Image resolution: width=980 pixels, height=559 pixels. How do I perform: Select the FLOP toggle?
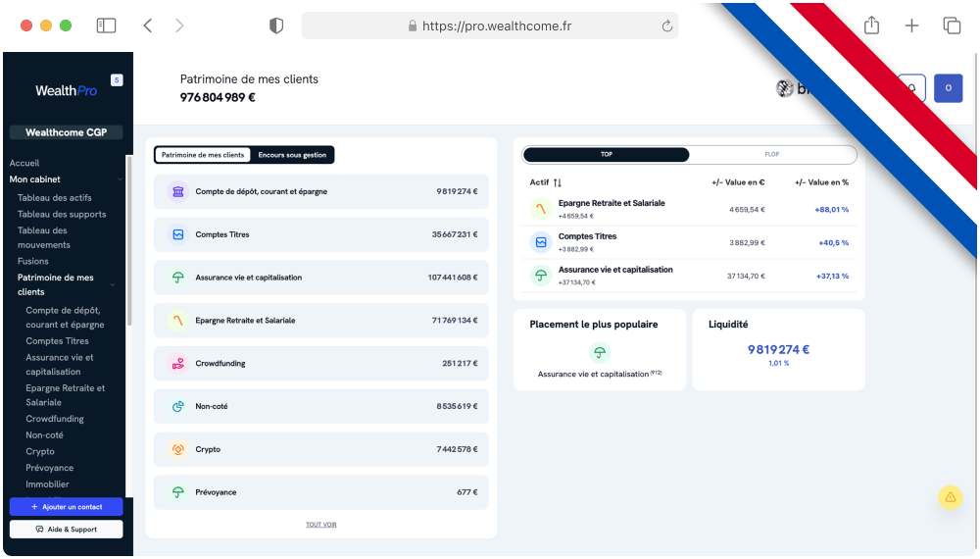click(x=772, y=154)
